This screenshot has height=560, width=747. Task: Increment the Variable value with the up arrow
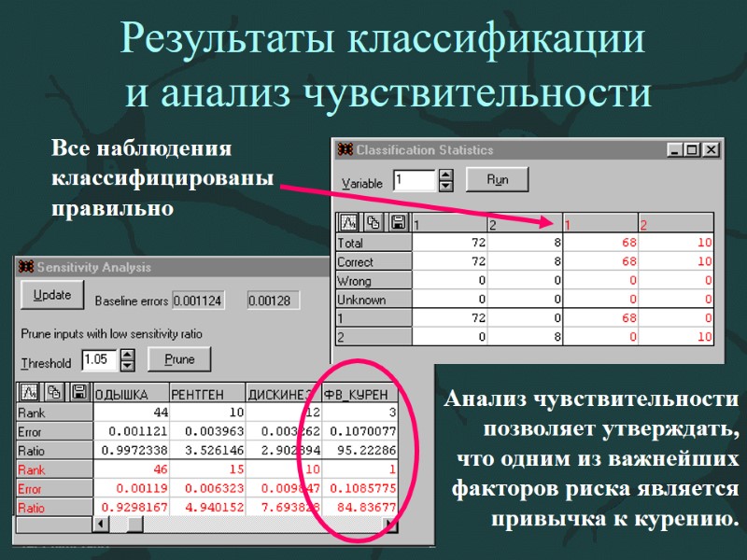point(446,175)
